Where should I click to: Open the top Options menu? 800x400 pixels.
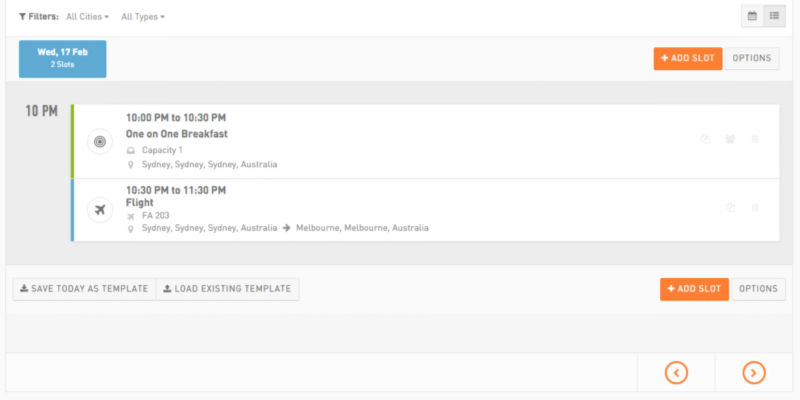click(x=752, y=58)
